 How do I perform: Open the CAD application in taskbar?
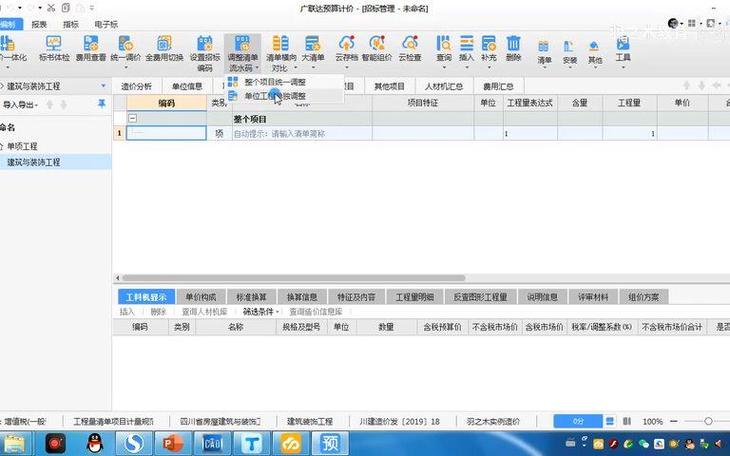tap(212, 443)
